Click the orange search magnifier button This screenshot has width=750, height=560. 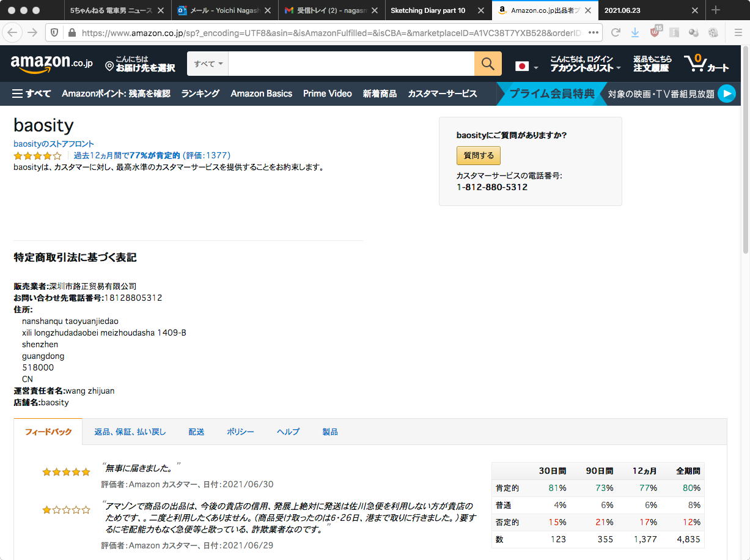[488, 64]
